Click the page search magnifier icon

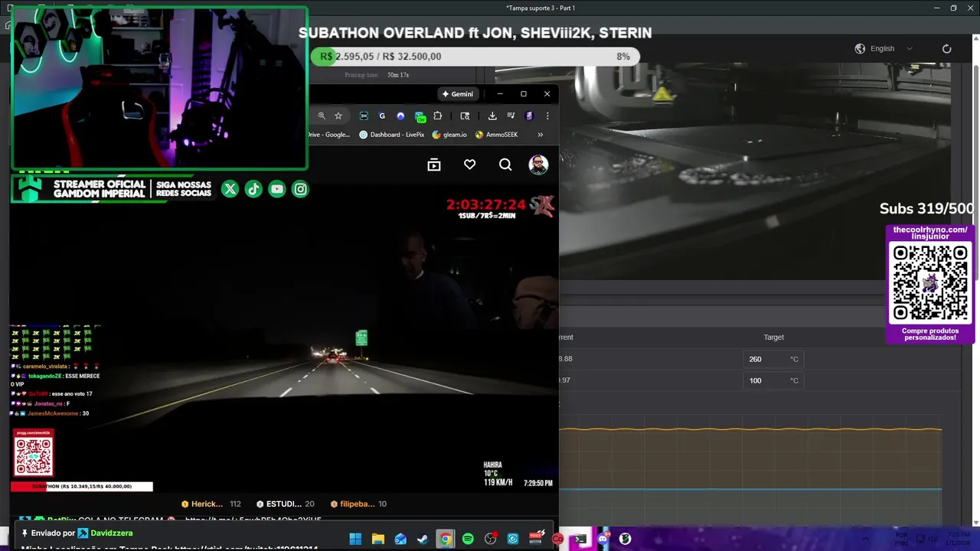505,165
